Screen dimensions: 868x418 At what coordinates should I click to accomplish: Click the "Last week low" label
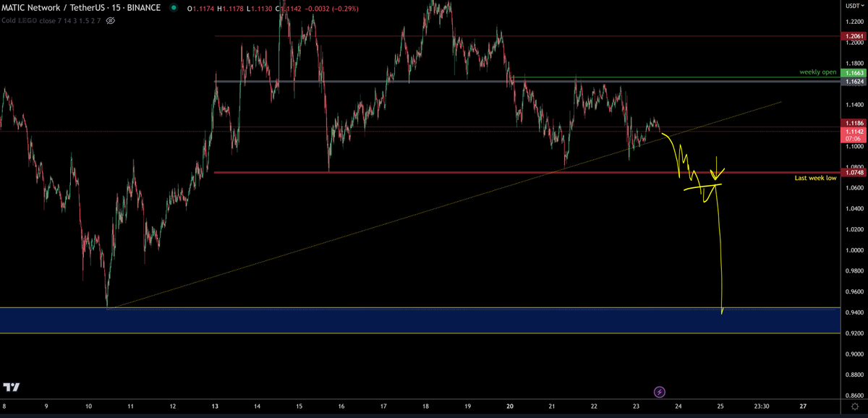tap(815, 177)
